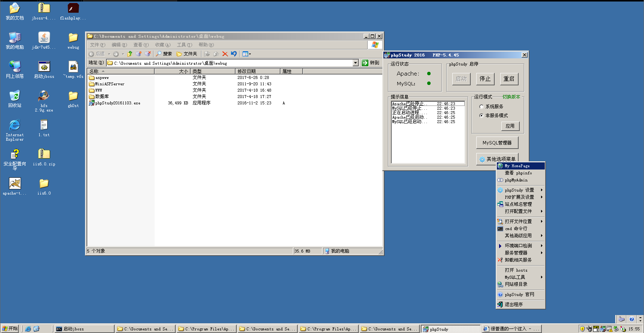Open the 工具(T) menu in Explorer
The height and width of the screenshot is (333, 644).
[x=185, y=45]
